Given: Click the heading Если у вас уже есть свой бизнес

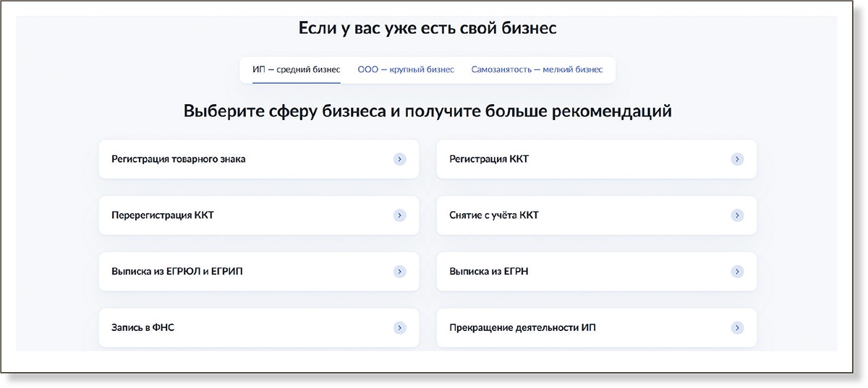Looking at the screenshot, I should coord(427,28).
